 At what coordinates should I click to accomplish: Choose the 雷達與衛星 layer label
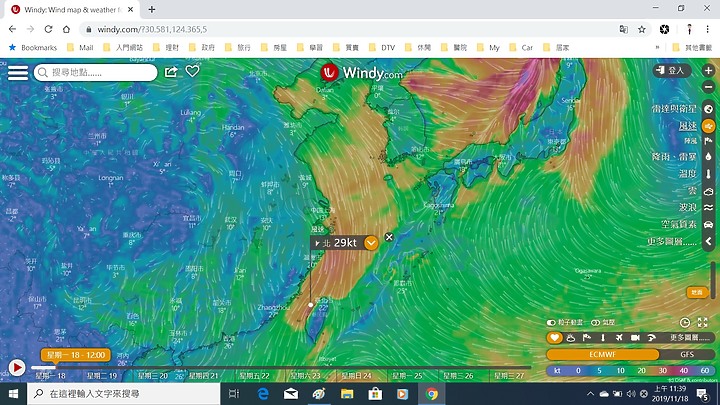674,109
